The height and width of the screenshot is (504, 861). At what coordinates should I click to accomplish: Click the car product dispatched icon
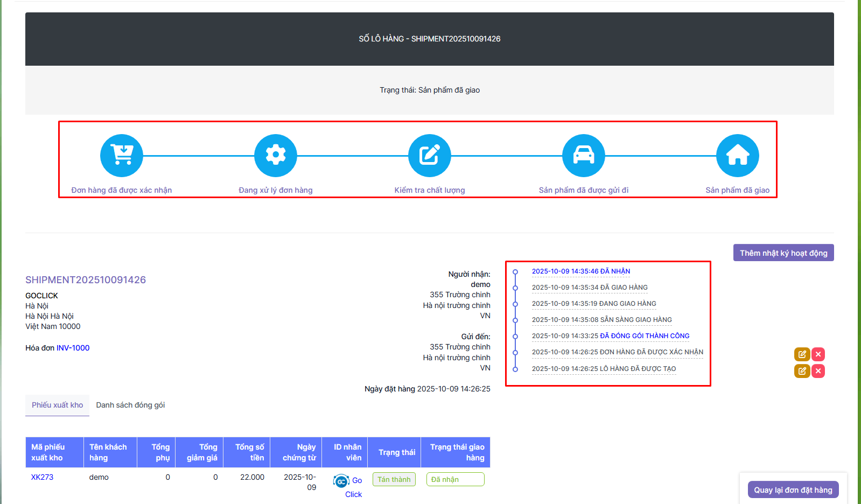pyautogui.click(x=584, y=156)
